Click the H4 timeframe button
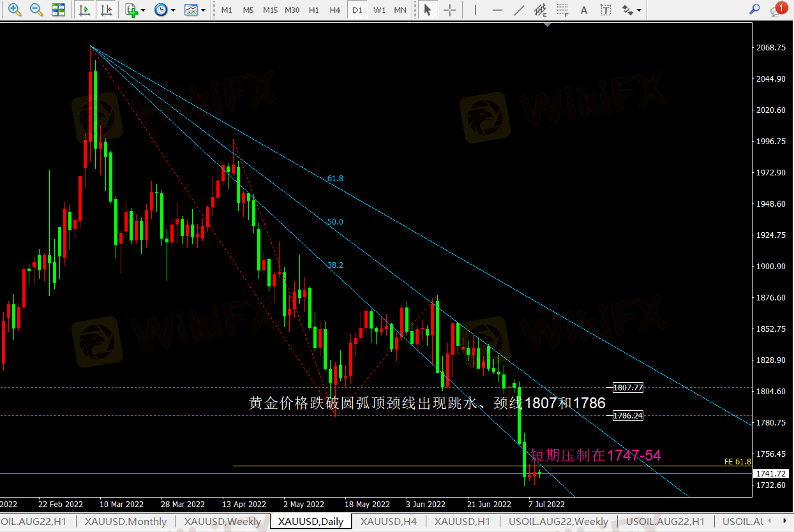The height and width of the screenshot is (532, 794). point(334,10)
